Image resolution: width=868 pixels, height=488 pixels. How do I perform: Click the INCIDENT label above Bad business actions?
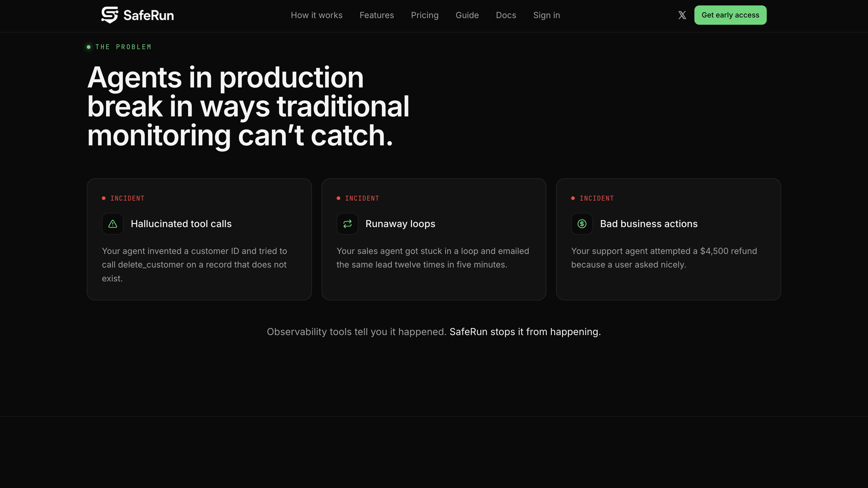[596, 198]
